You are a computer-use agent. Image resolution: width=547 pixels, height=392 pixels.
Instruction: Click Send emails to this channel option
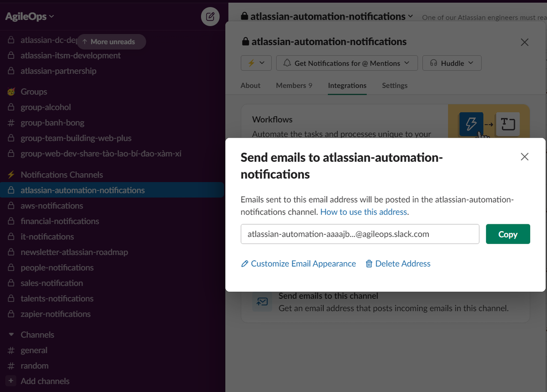coord(385,302)
